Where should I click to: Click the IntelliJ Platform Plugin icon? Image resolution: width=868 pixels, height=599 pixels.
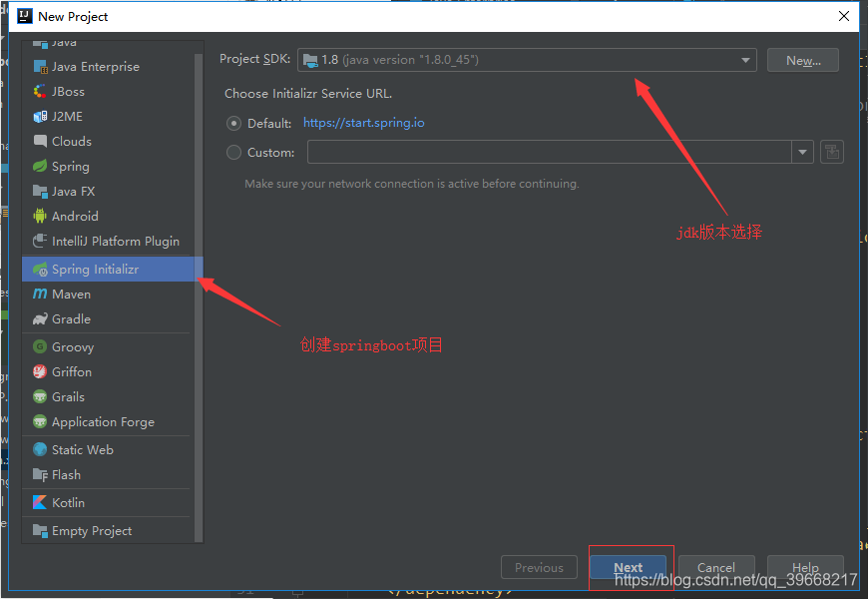[x=40, y=241]
